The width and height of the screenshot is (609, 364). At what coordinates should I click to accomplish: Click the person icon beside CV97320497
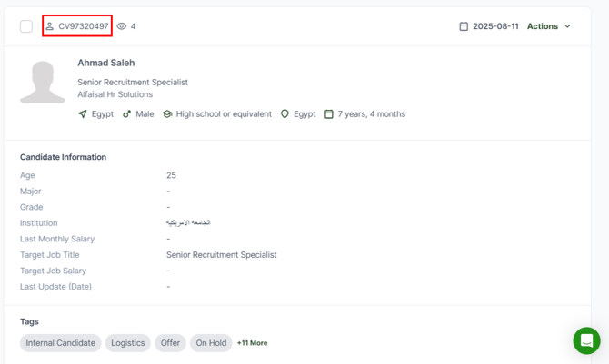(x=50, y=26)
